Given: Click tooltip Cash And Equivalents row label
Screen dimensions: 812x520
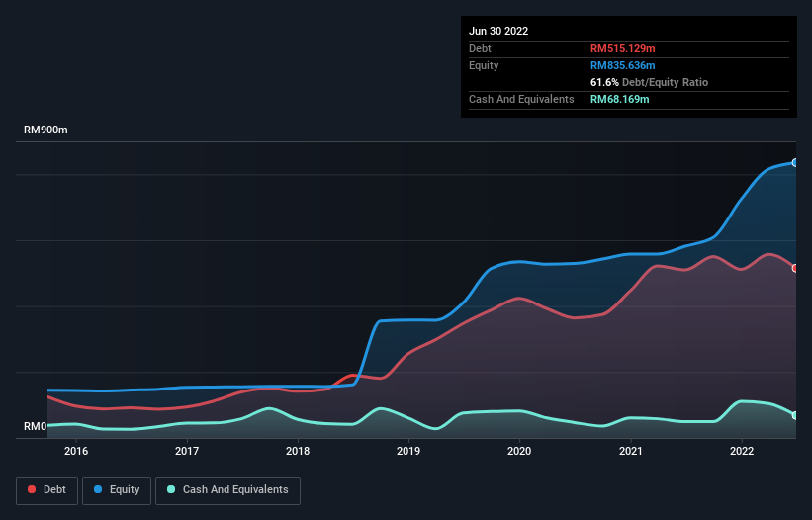Looking at the screenshot, I should pos(521,99).
